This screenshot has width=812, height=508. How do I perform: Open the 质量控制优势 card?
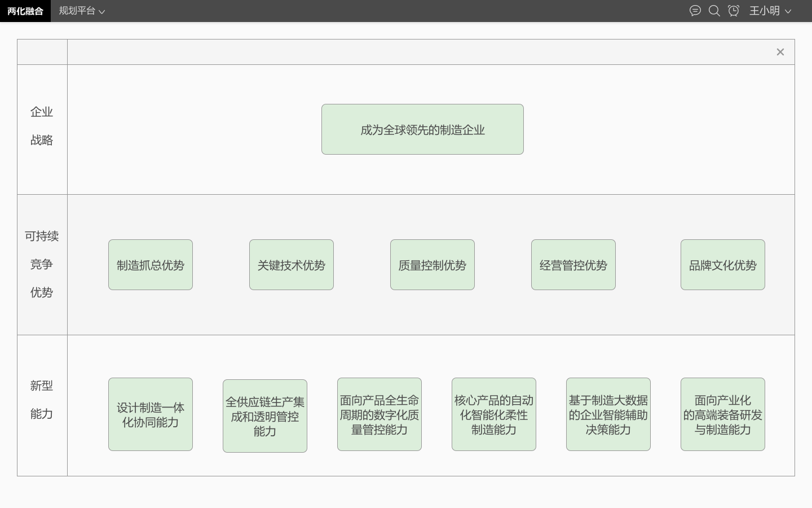point(433,265)
